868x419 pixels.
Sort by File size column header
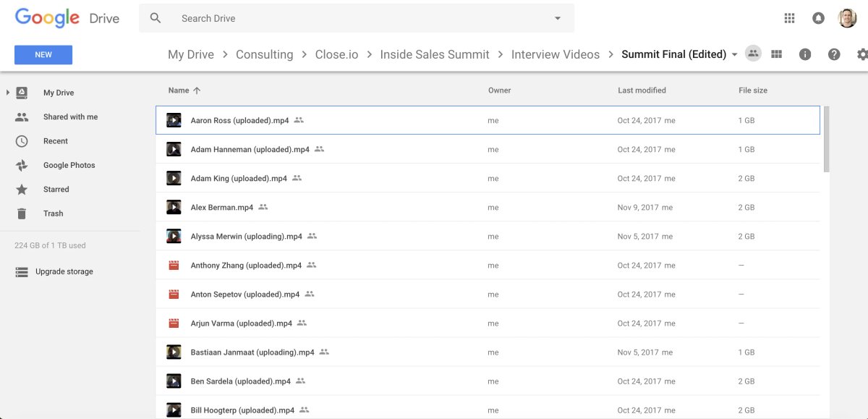pyautogui.click(x=753, y=90)
